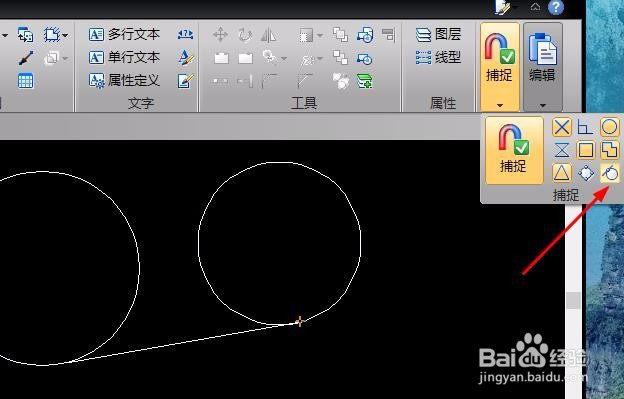
Task: Select the Mirror tool icon
Action: click(x=269, y=35)
